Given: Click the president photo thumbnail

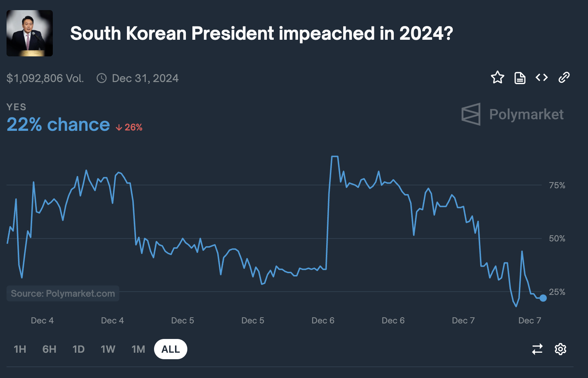Looking at the screenshot, I should 30,33.
